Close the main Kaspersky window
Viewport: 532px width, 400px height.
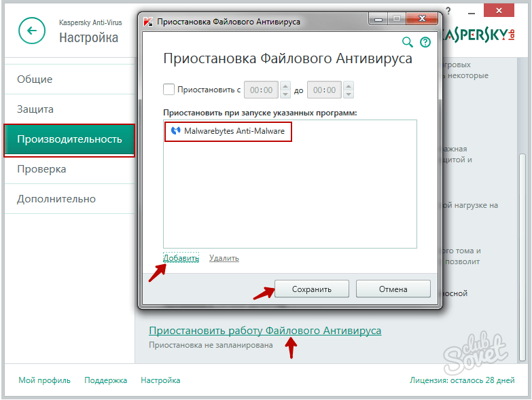499,10
